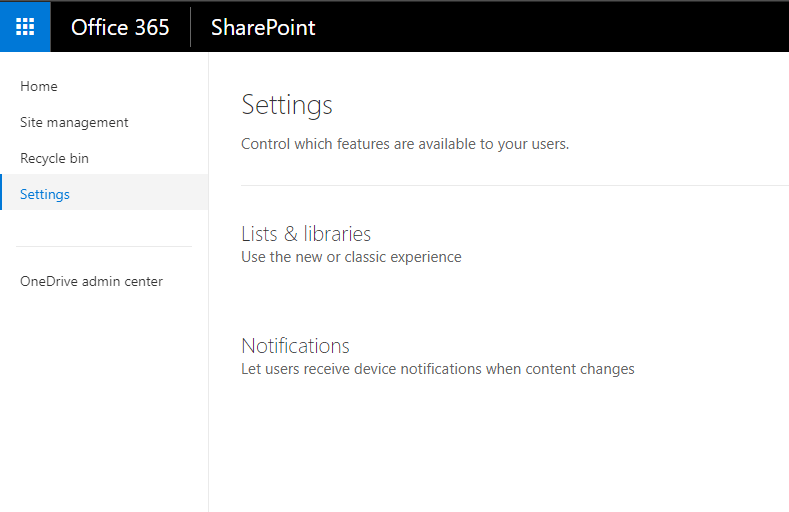Open the Notifications setting
789x512 pixels.
tap(295, 346)
